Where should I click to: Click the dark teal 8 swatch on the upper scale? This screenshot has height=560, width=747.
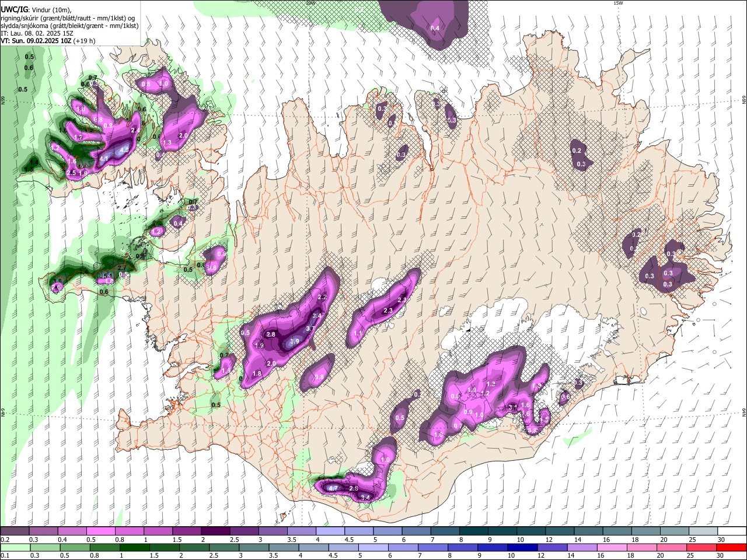pyautogui.click(x=474, y=531)
